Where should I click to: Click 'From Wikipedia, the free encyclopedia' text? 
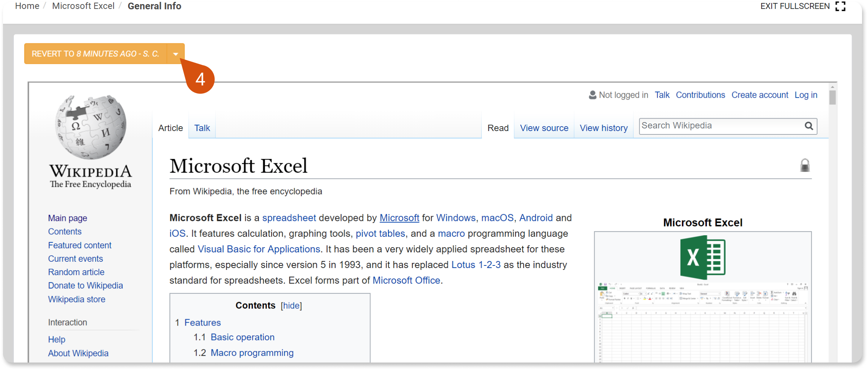[246, 192]
